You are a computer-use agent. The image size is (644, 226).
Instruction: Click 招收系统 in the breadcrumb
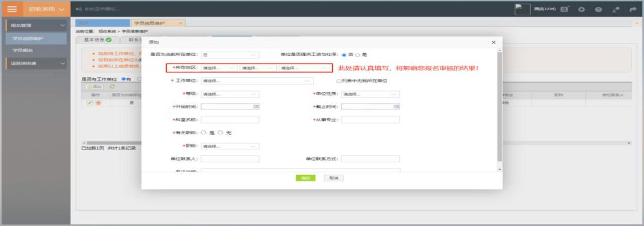(107, 32)
